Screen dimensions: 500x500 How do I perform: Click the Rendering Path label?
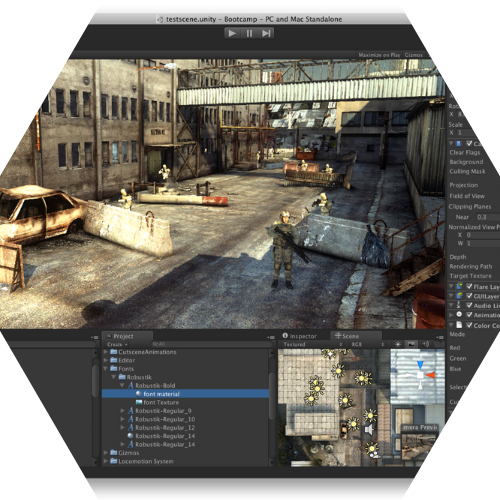click(x=471, y=266)
